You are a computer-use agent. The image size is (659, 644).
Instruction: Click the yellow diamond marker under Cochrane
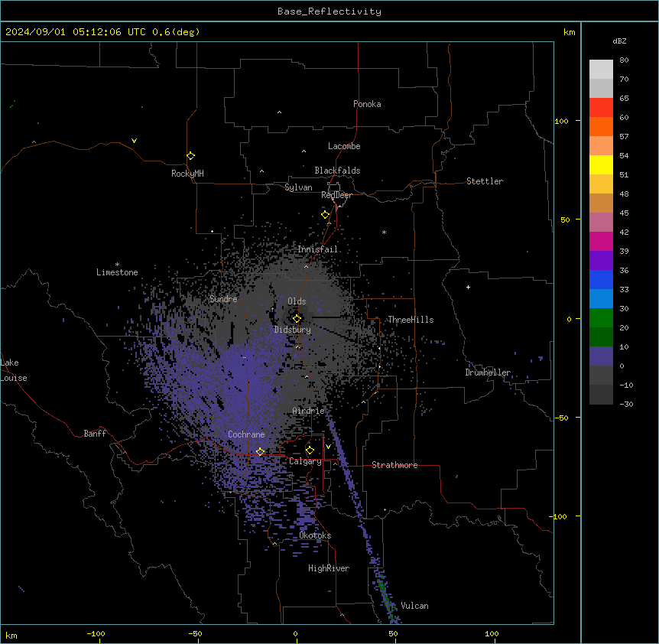[261, 451]
